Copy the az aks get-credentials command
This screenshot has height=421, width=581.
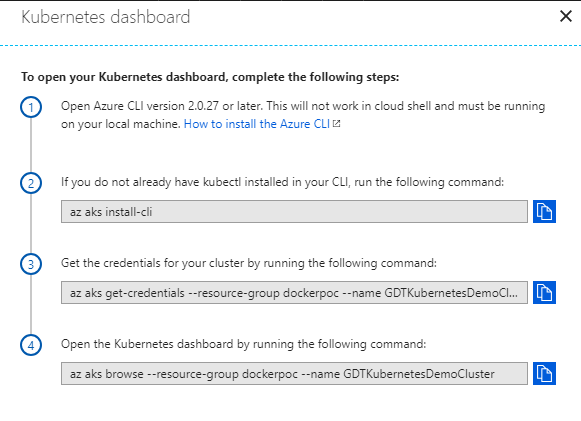click(544, 292)
